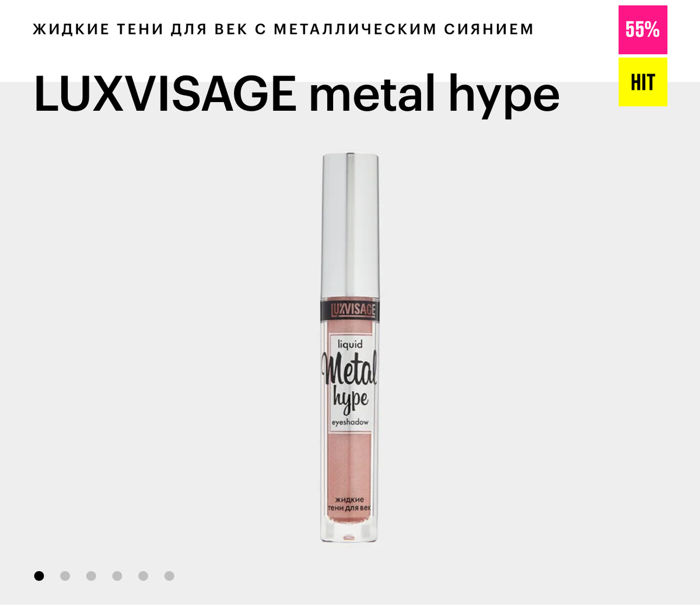Go to the fourth carousel dot
The width and height of the screenshot is (700, 608).
coord(117,576)
